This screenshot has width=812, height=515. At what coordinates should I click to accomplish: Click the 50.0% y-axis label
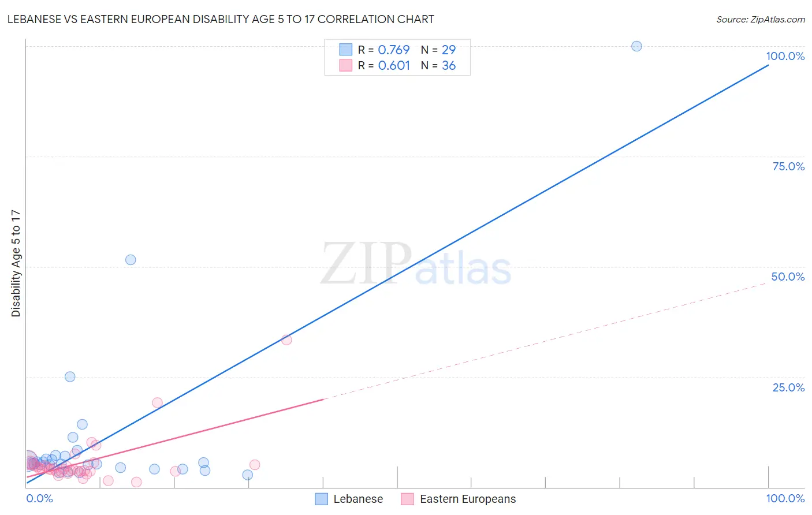coord(788,277)
